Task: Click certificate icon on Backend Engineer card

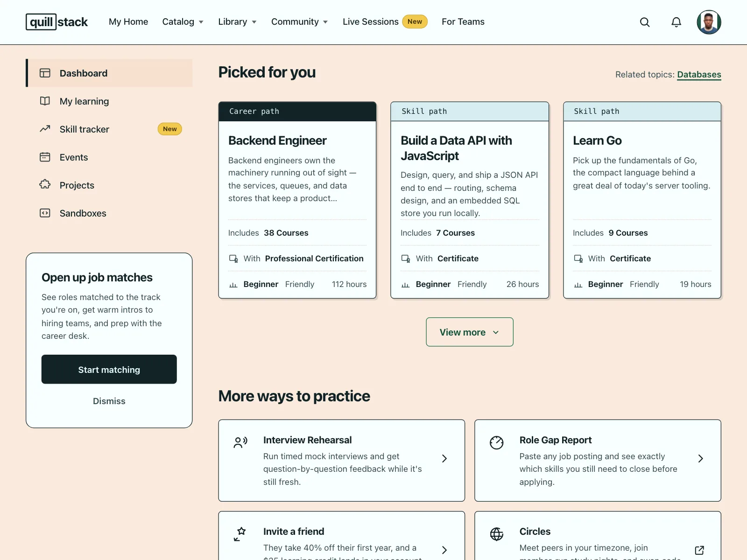Action: pyautogui.click(x=233, y=259)
